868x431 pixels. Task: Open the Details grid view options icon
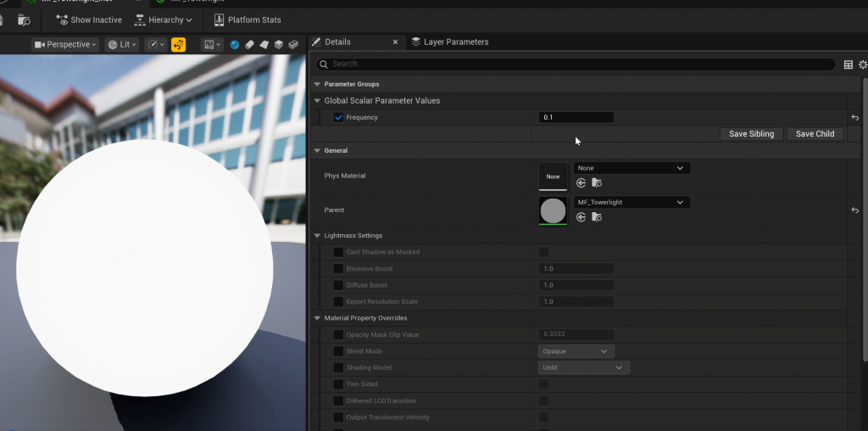(849, 64)
